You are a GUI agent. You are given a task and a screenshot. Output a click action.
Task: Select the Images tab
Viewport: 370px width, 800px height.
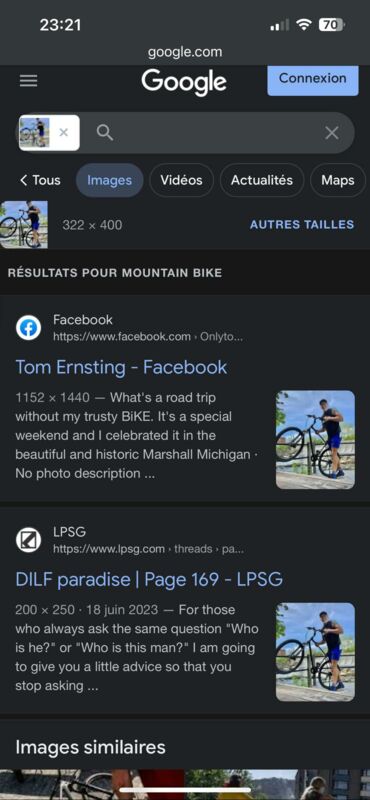coord(109,180)
